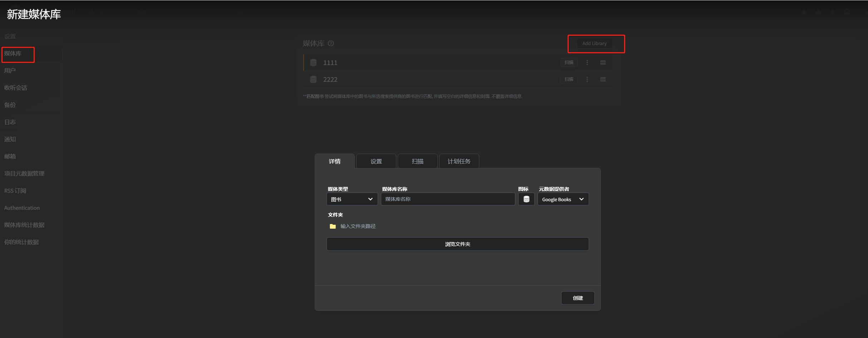This screenshot has width=868, height=338.
Task: Switch to the 设置 tab
Action: [376, 161]
